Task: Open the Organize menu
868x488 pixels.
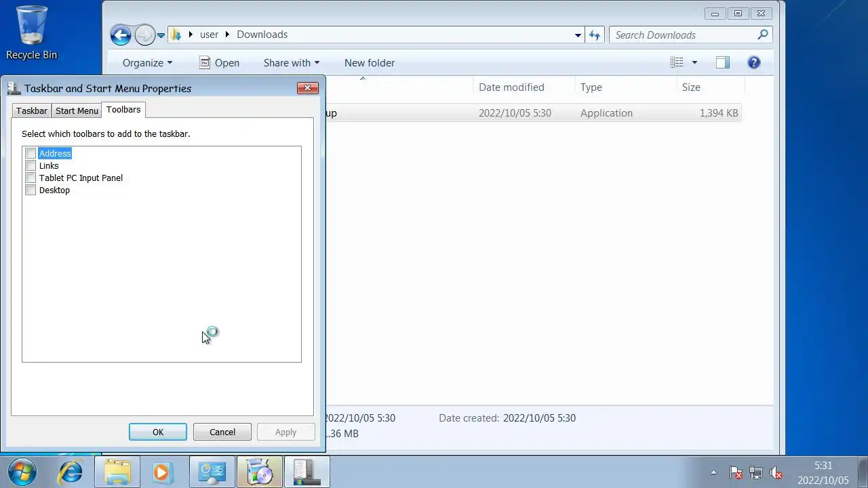Action: click(x=147, y=63)
